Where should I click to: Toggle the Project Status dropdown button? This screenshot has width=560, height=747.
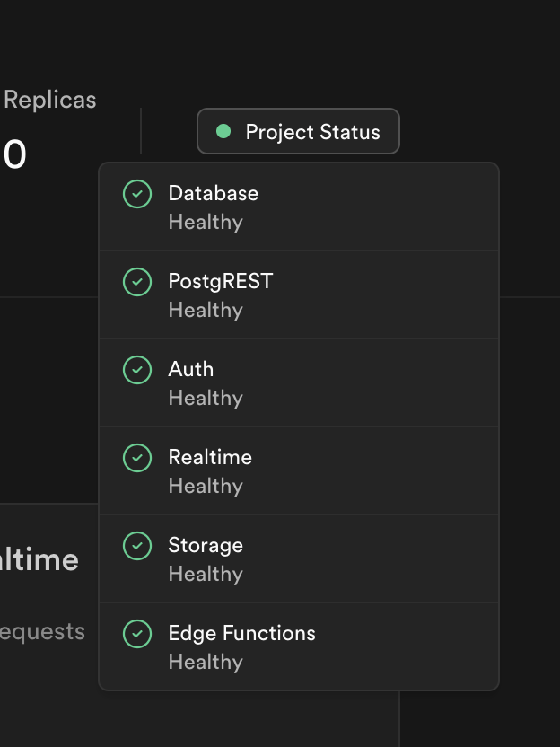(x=298, y=132)
